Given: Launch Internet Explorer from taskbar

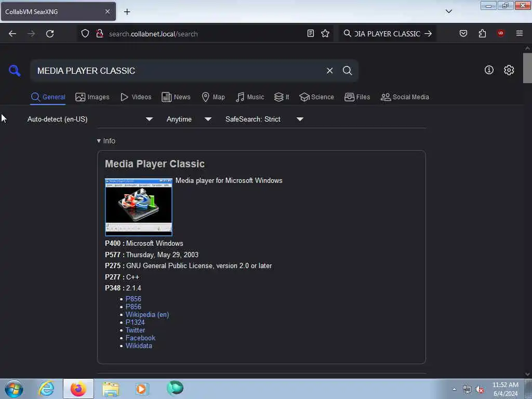Looking at the screenshot, I should (x=46, y=389).
